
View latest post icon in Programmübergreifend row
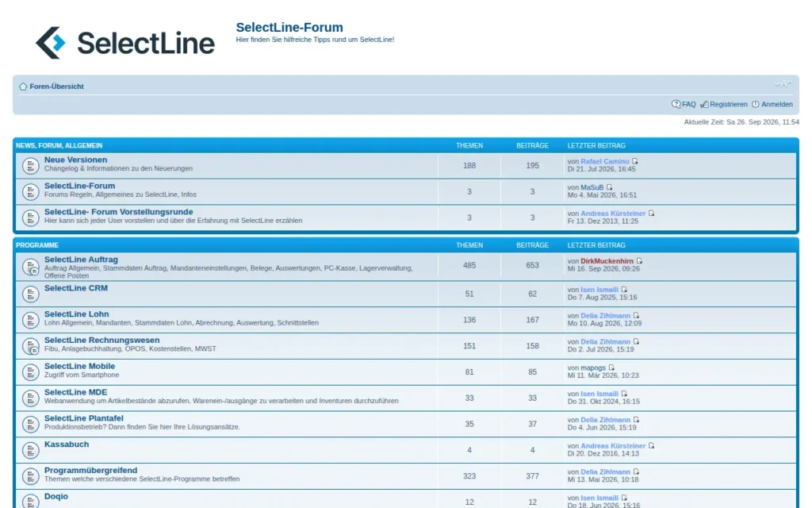tap(637, 471)
